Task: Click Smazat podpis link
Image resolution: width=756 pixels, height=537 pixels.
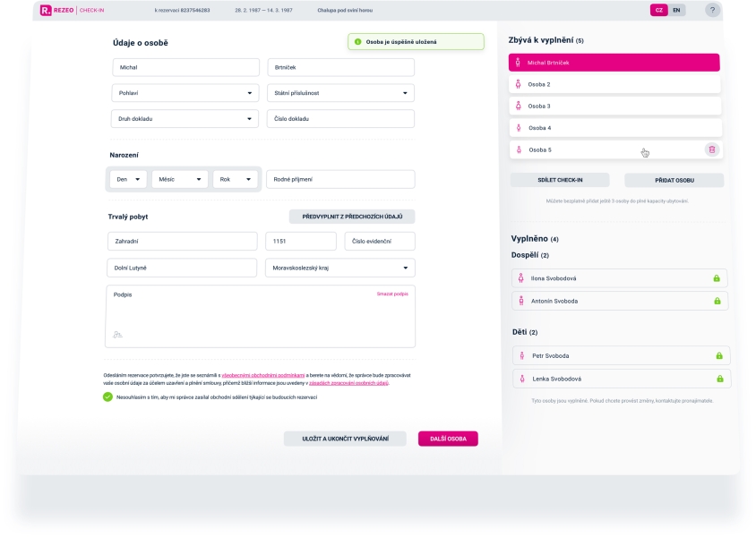Action: [x=392, y=294]
